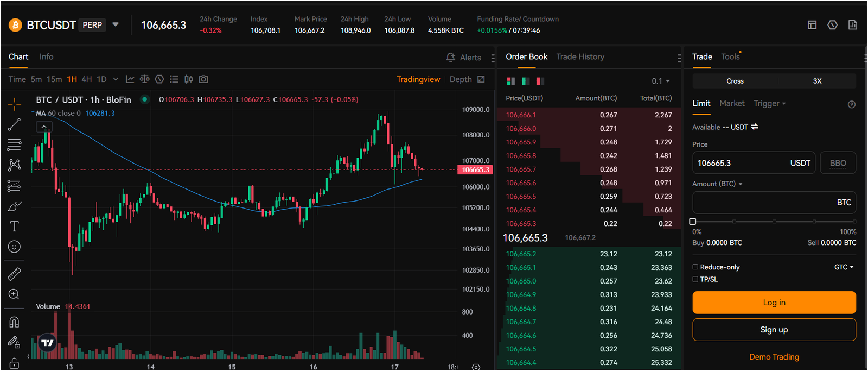The image size is (868, 371).
Task: Take a chart snapshot with camera icon
Action: click(x=203, y=79)
